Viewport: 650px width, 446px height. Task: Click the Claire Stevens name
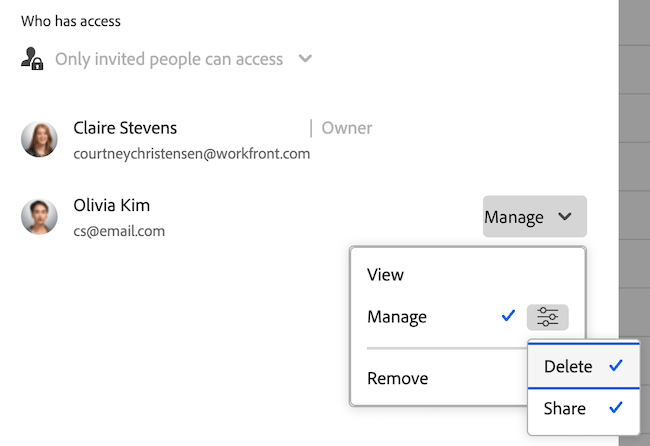click(x=125, y=128)
